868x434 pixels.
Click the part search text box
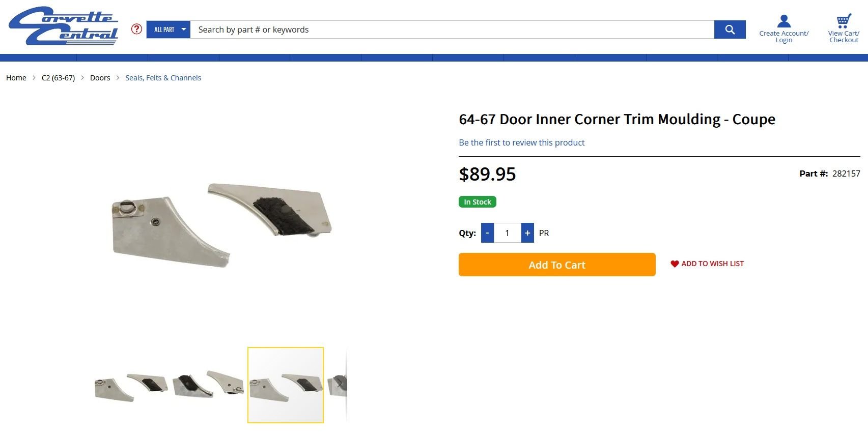pyautogui.click(x=452, y=30)
